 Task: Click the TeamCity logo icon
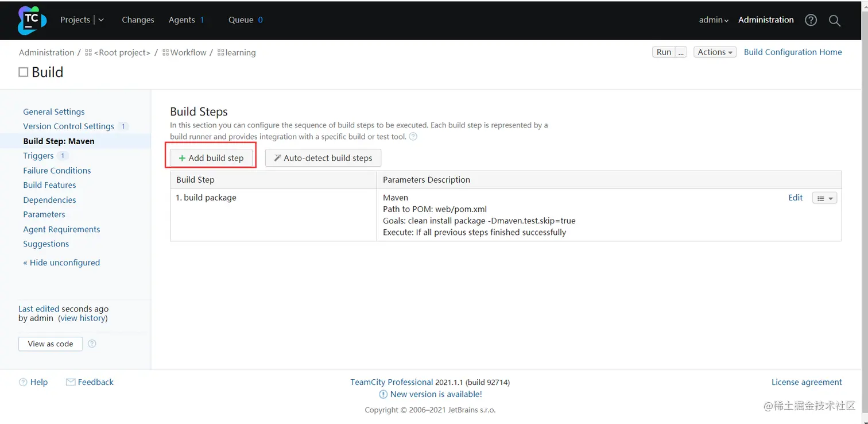[x=32, y=20]
